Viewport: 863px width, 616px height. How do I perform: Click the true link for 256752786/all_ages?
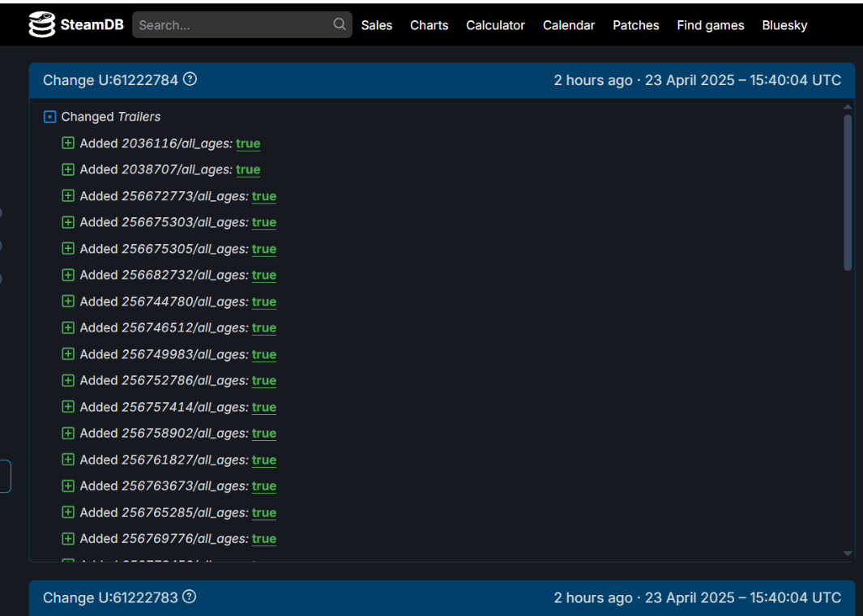[x=264, y=381]
